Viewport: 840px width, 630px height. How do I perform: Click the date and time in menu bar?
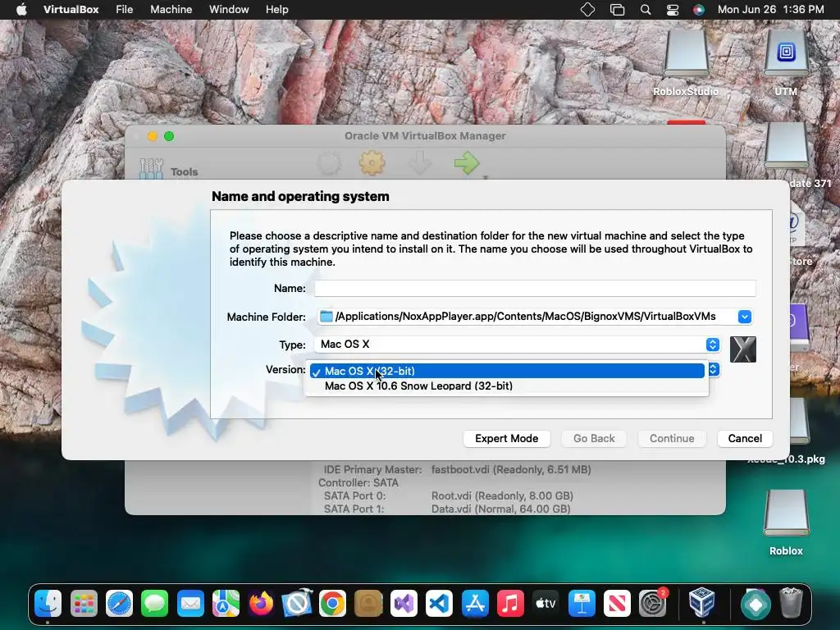tap(770, 10)
